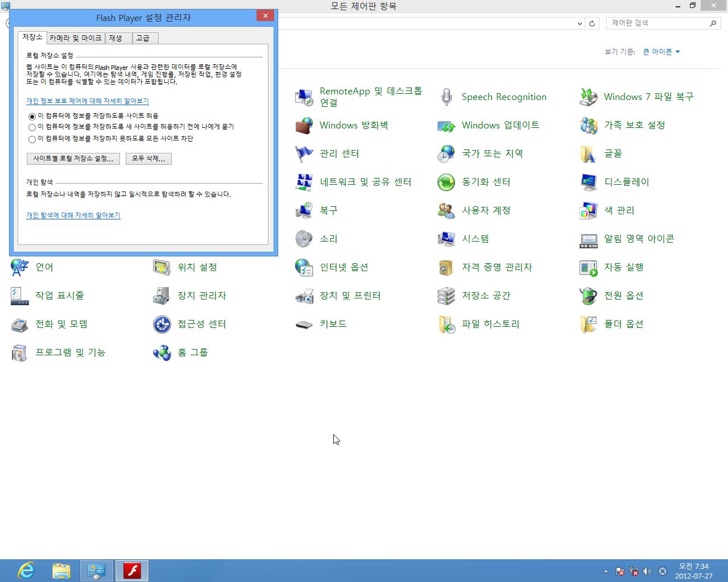This screenshot has height=582, width=728.
Task: Open the 소리 speaker icon
Action: tap(304, 239)
